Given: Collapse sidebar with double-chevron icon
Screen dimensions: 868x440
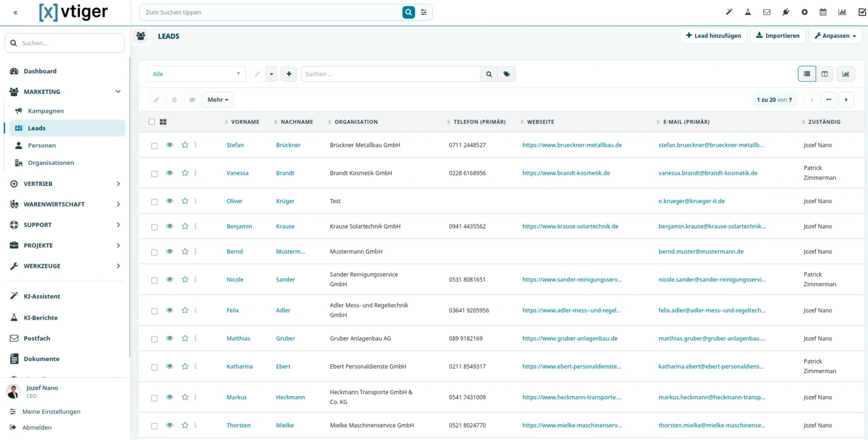Looking at the screenshot, I should coord(15,12).
